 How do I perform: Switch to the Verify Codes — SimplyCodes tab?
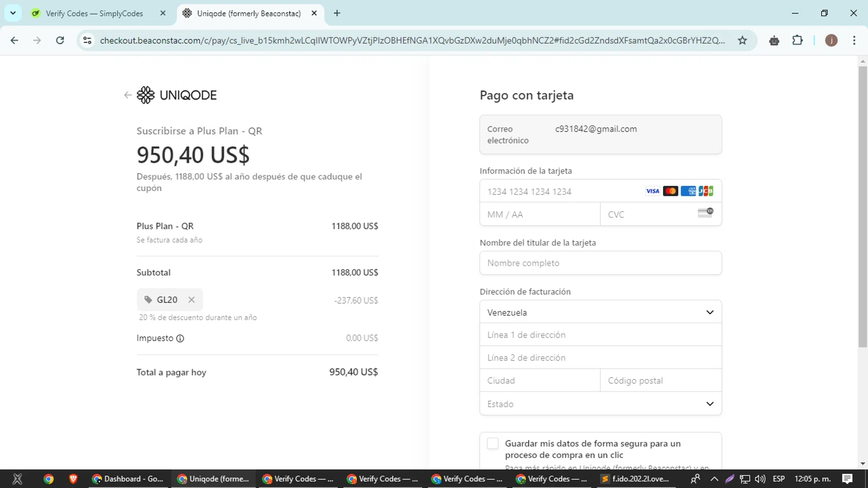tap(94, 13)
